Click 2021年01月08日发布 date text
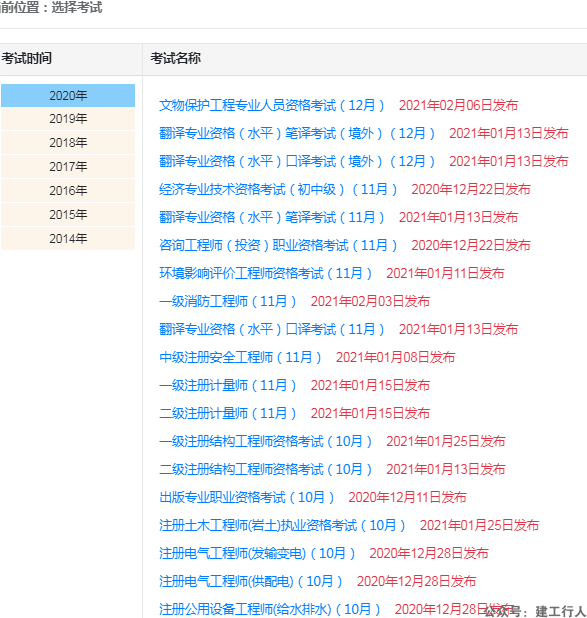This screenshot has width=587, height=618. [395, 357]
